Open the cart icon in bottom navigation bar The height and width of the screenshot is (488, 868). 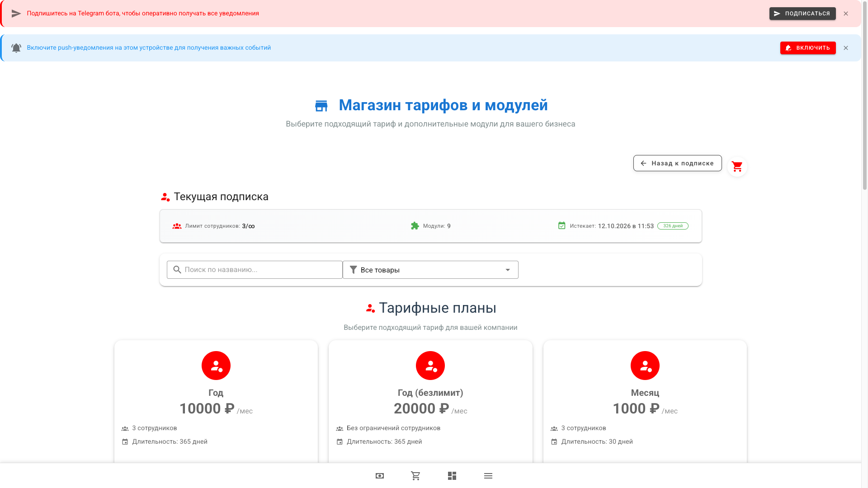(415, 475)
